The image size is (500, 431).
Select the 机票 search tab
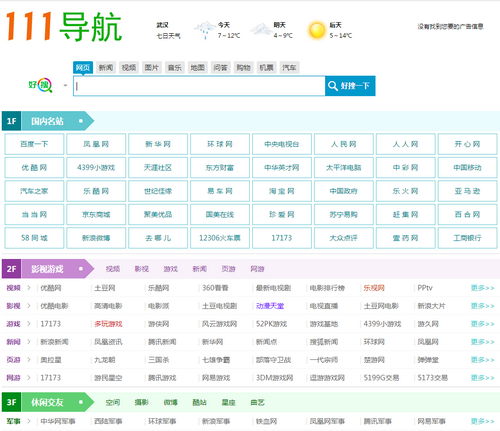click(266, 68)
